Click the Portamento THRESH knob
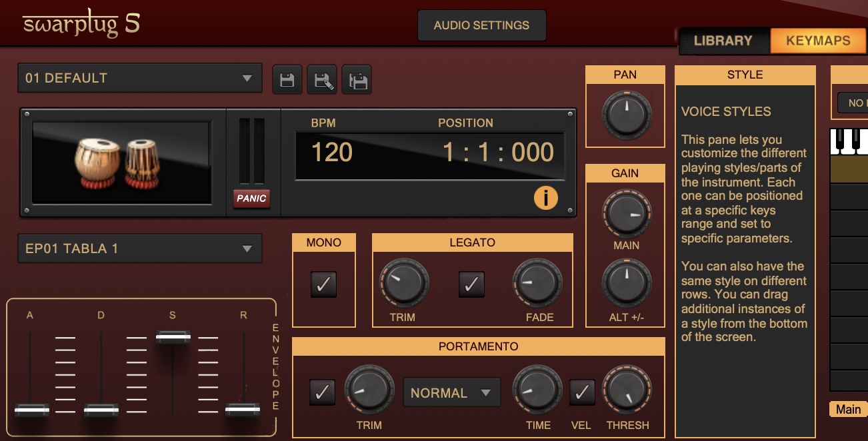Image resolution: width=868 pixels, height=441 pixels. (x=627, y=391)
